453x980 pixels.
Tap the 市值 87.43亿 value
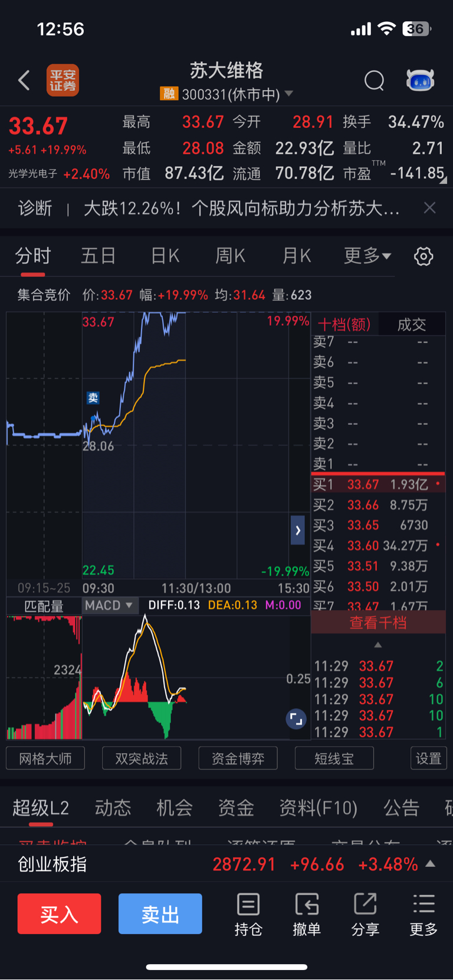coord(194,173)
